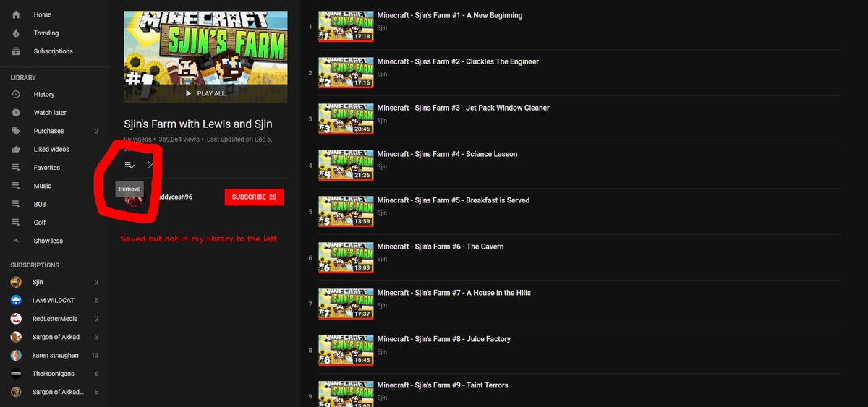Click Sjin channel name under video #1
Screen dimensions: 868x407
pos(382,27)
